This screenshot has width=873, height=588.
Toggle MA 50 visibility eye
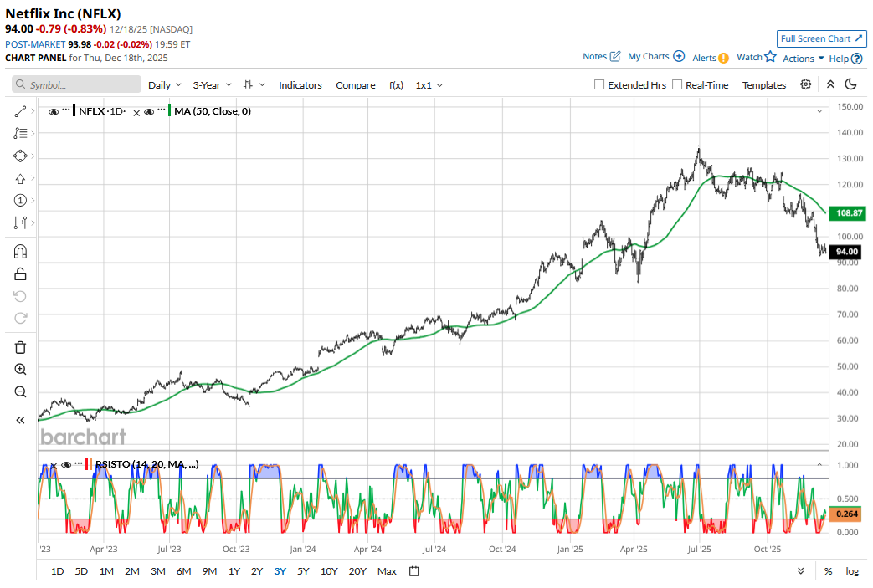(x=149, y=112)
